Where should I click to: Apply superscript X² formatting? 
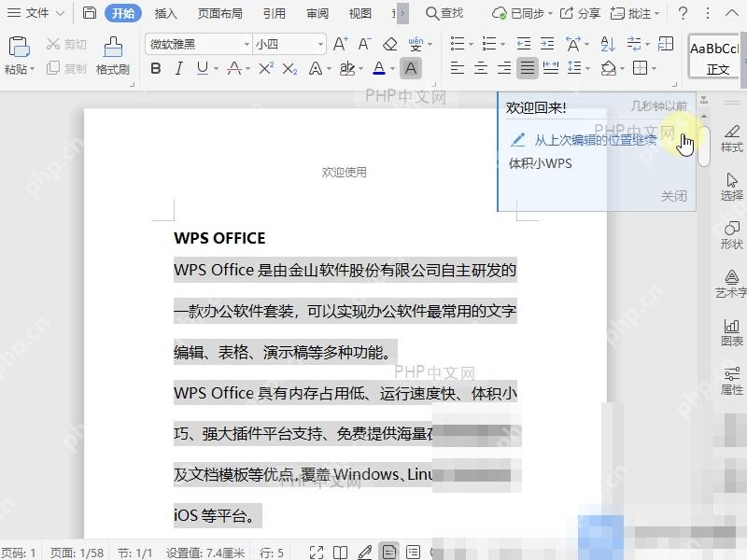tap(266, 68)
